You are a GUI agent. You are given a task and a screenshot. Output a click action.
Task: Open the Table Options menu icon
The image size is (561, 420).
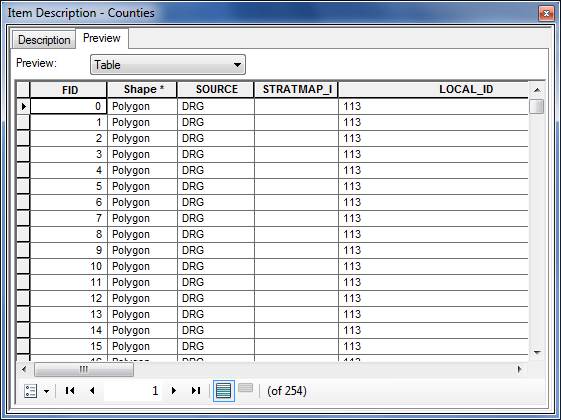(30, 391)
